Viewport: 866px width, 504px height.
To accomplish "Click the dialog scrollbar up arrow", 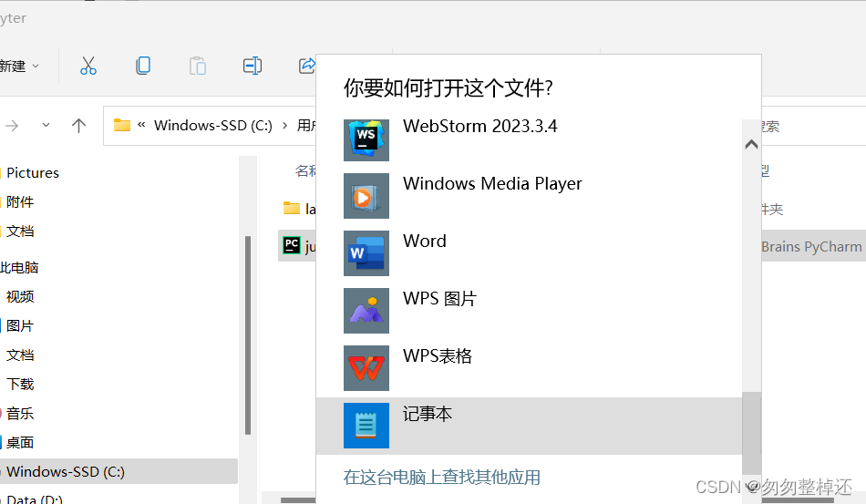I will tap(751, 145).
